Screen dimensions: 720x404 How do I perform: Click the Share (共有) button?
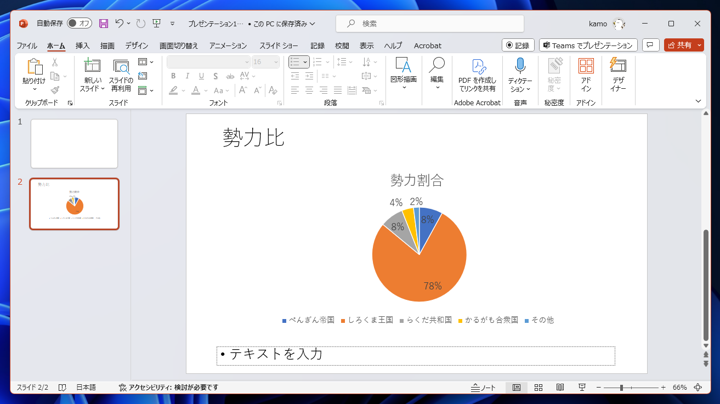coord(680,45)
